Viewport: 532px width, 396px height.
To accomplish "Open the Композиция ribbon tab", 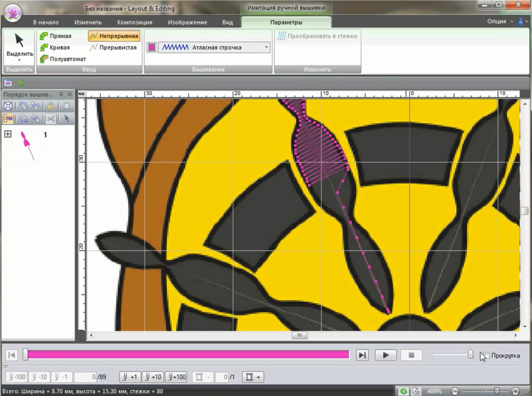I will pyautogui.click(x=134, y=22).
